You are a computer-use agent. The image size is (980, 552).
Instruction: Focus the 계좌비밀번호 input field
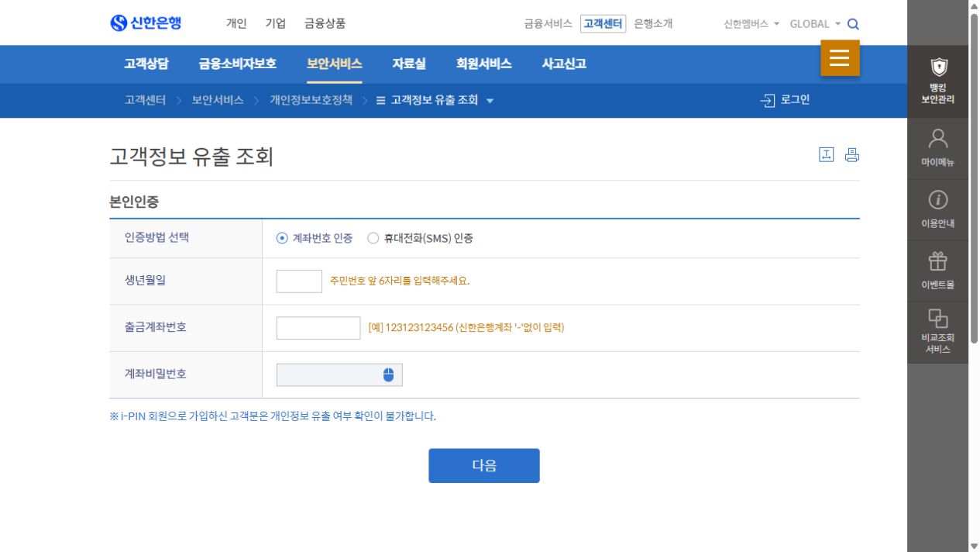point(339,374)
